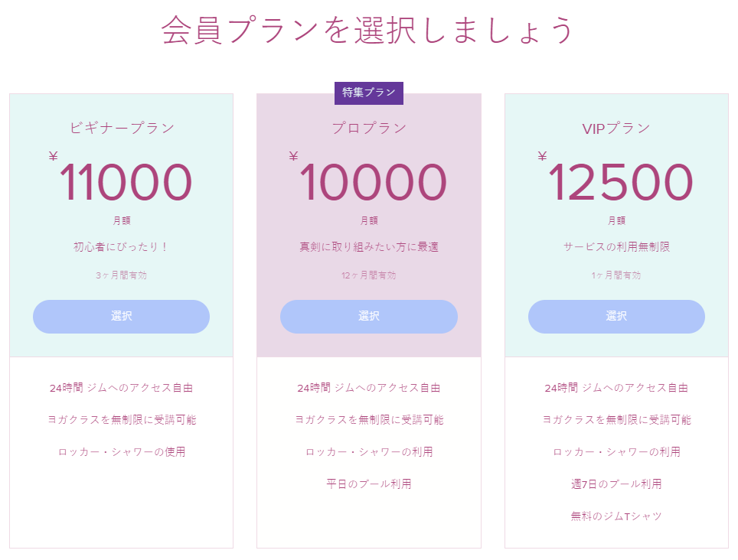Click the VIPプラン title
738x560 pixels.
(616, 128)
